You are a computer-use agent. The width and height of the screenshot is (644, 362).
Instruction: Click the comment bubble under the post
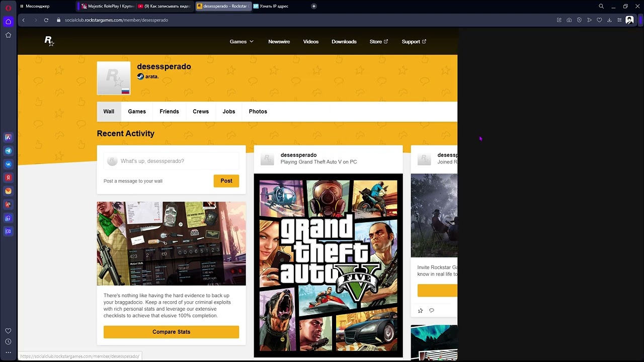432,311
